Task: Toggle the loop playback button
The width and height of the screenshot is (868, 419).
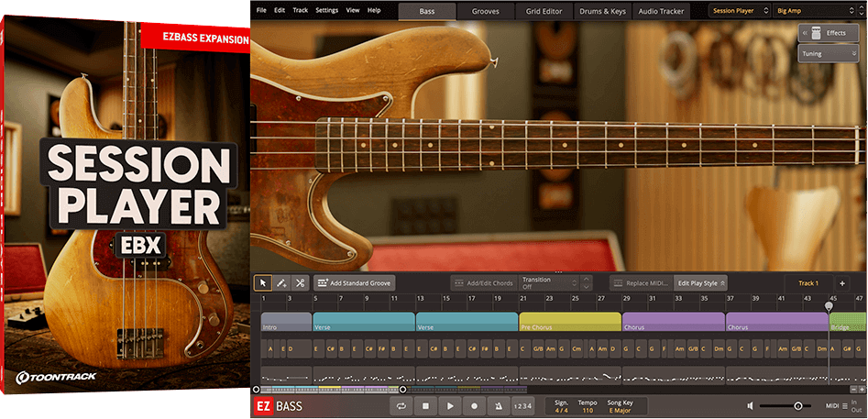Action: tap(401, 405)
